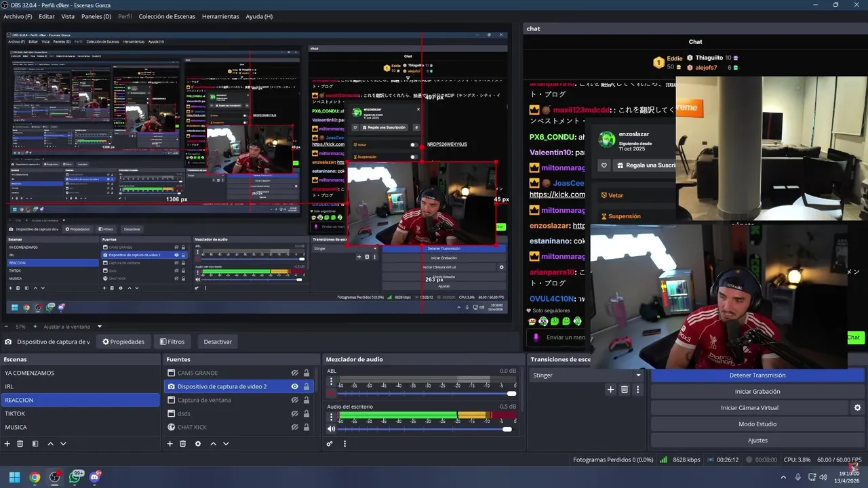The width and height of the screenshot is (868, 488).
Task: Select the TIKTOK scene
Action: click(80, 413)
